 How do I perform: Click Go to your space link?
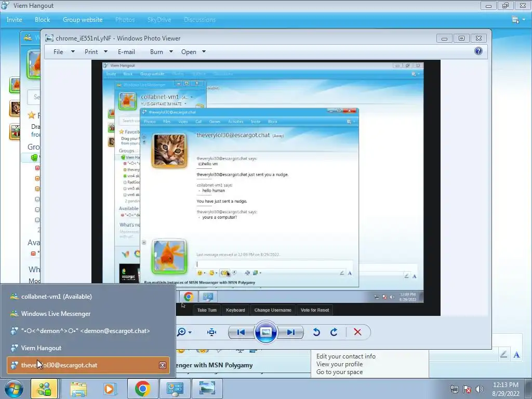point(339,372)
